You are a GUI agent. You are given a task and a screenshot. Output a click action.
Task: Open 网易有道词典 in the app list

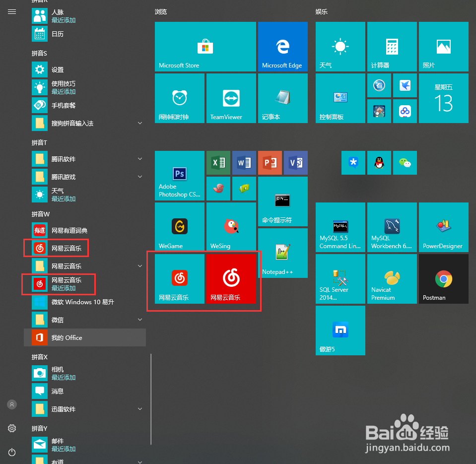(85, 230)
